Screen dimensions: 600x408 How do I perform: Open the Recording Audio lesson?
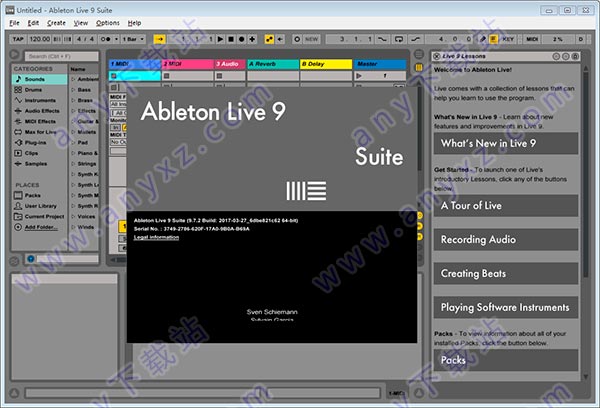505,240
